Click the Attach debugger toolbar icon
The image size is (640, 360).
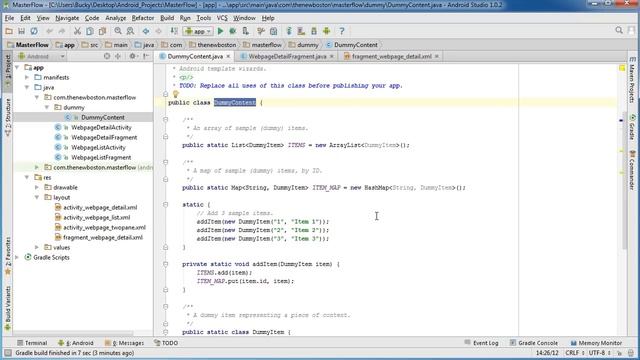tap(245, 31)
